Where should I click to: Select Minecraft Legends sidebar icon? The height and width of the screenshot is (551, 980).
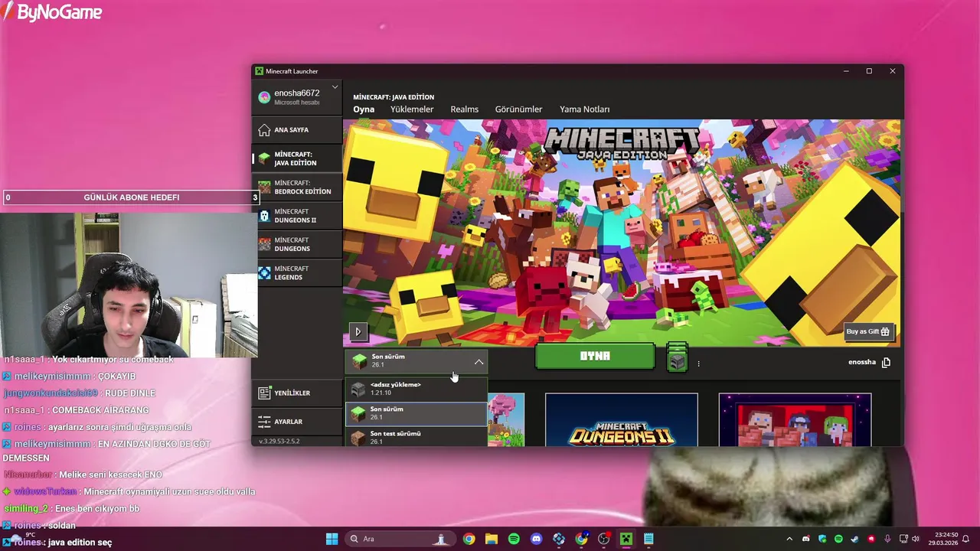(x=264, y=272)
